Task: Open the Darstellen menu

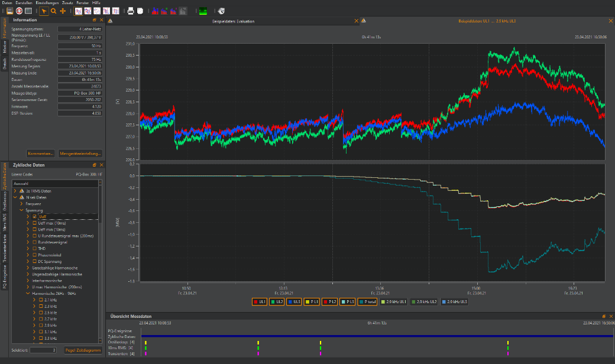Action: (24, 3)
